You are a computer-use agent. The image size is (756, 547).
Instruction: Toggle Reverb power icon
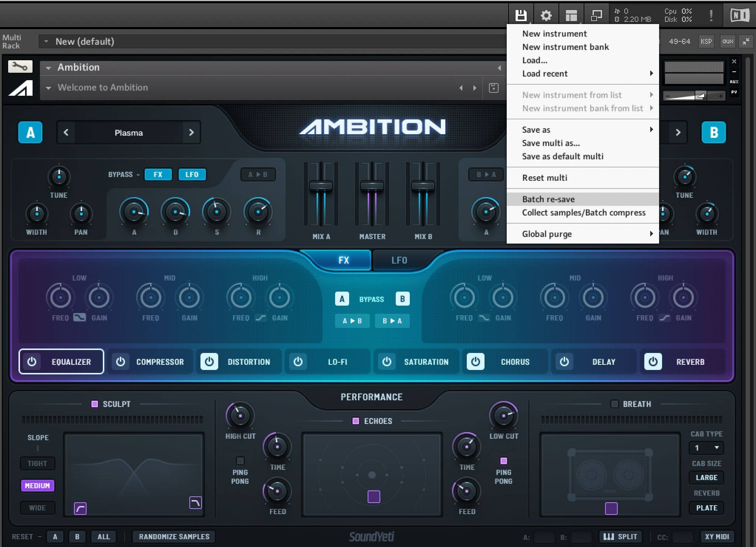tap(653, 361)
